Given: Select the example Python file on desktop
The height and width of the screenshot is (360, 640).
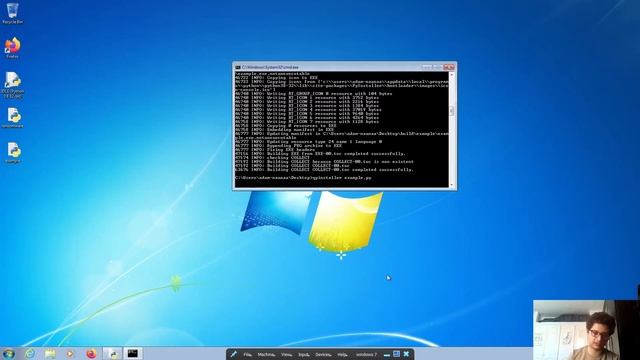Looking at the screenshot, I should [x=13, y=153].
